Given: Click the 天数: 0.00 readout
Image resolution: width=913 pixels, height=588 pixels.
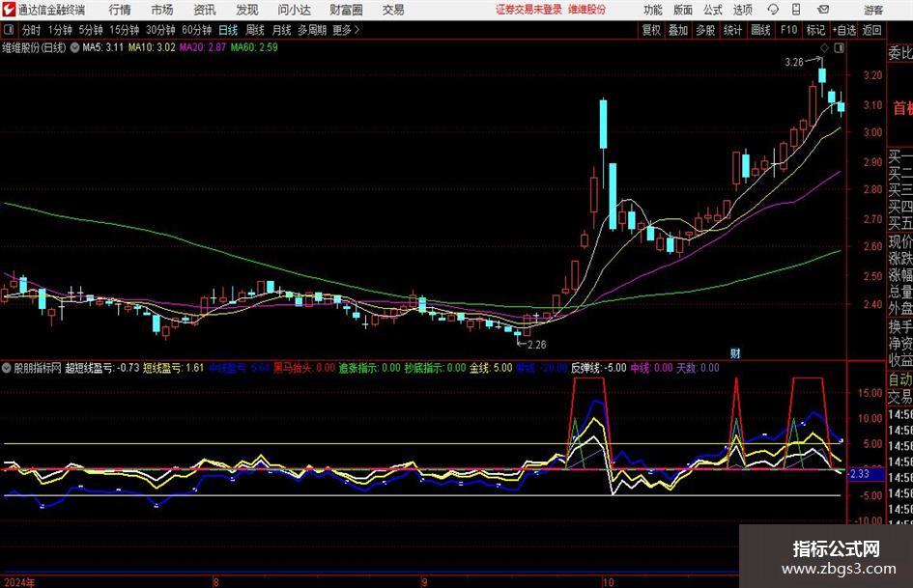Looking at the screenshot, I should click(x=698, y=368).
